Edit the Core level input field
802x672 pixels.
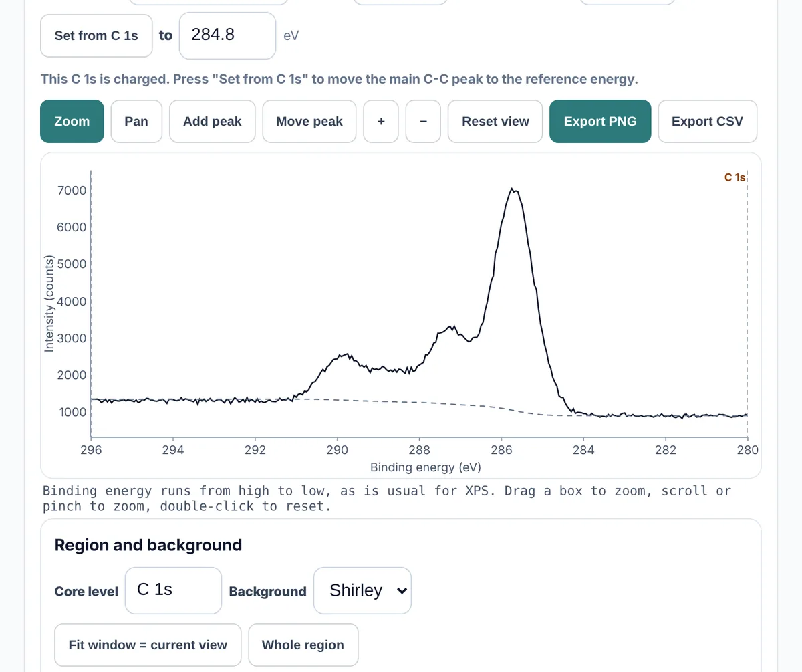(173, 590)
